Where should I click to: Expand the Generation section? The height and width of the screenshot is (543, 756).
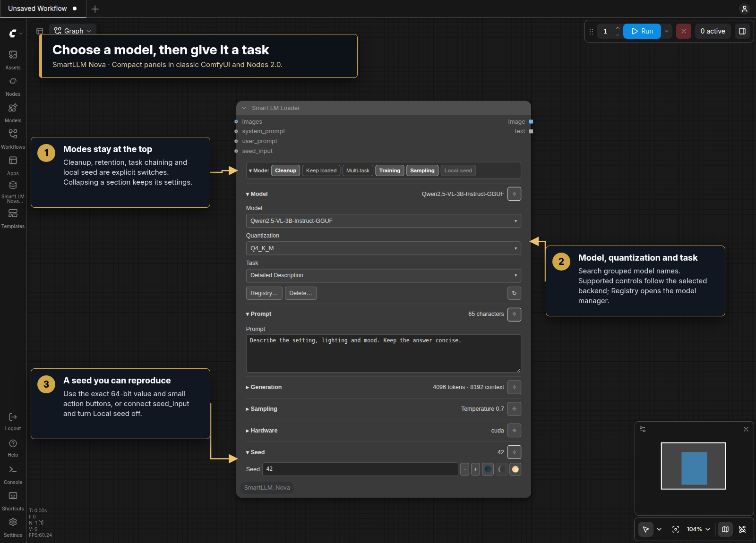pos(264,387)
